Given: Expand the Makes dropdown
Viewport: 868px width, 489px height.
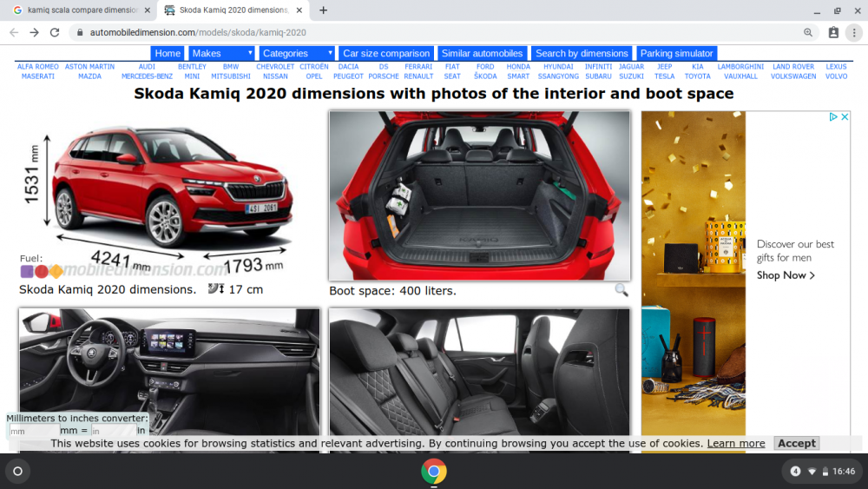Looking at the screenshot, I should coord(220,53).
